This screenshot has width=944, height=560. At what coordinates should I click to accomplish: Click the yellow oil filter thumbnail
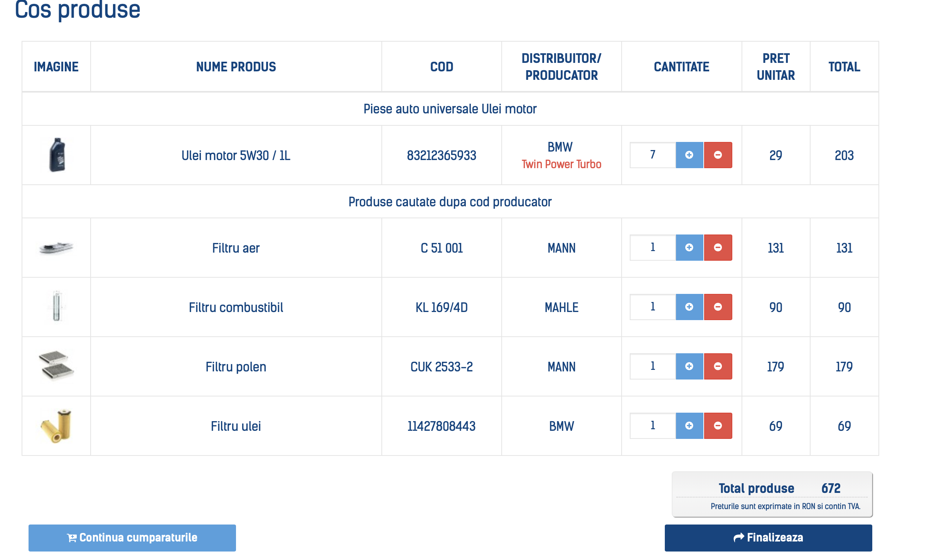pos(57,426)
